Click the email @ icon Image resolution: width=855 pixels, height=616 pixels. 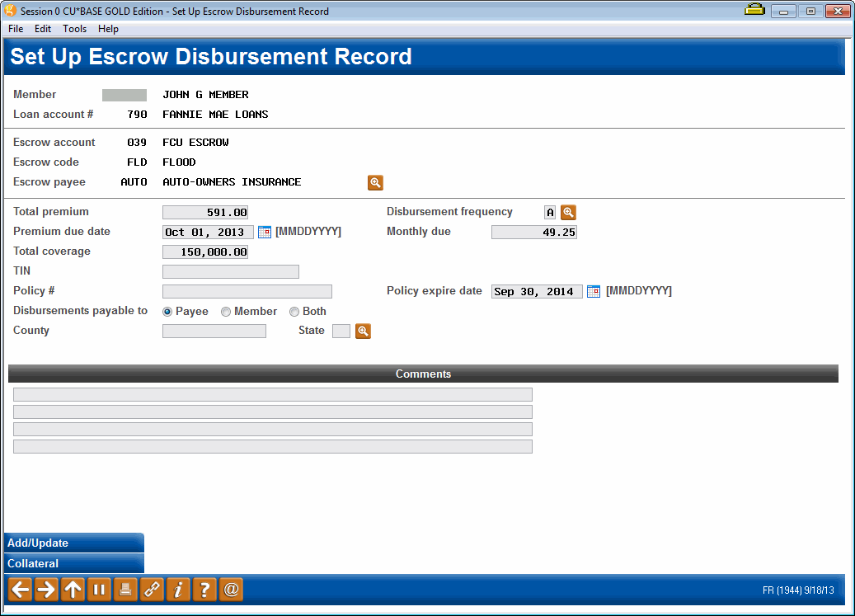point(230,590)
